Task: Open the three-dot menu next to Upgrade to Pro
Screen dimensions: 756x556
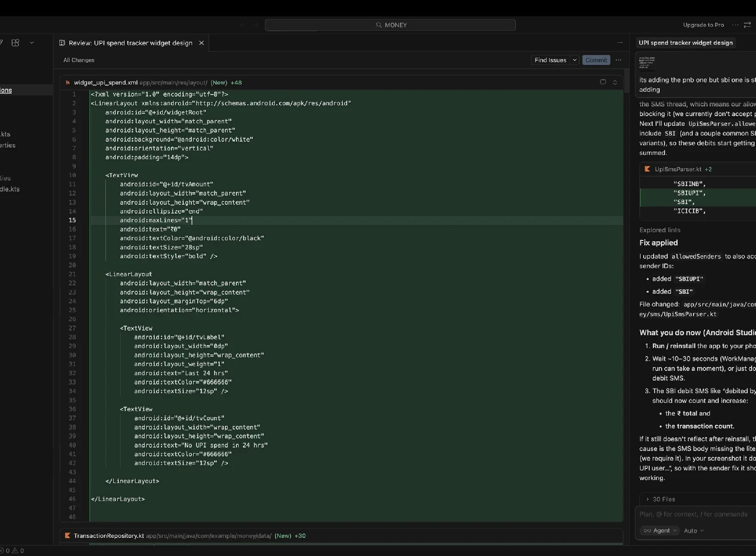Action: tap(735, 25)
